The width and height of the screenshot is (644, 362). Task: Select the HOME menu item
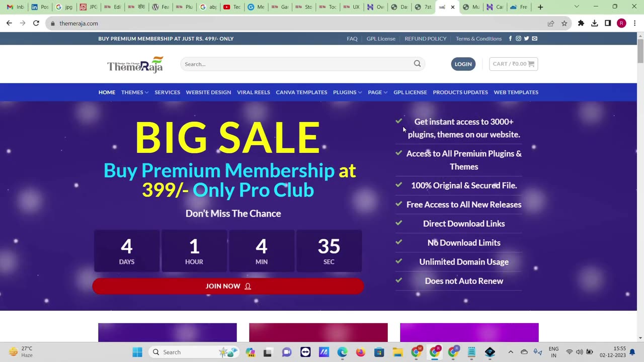tap(107, 92)
